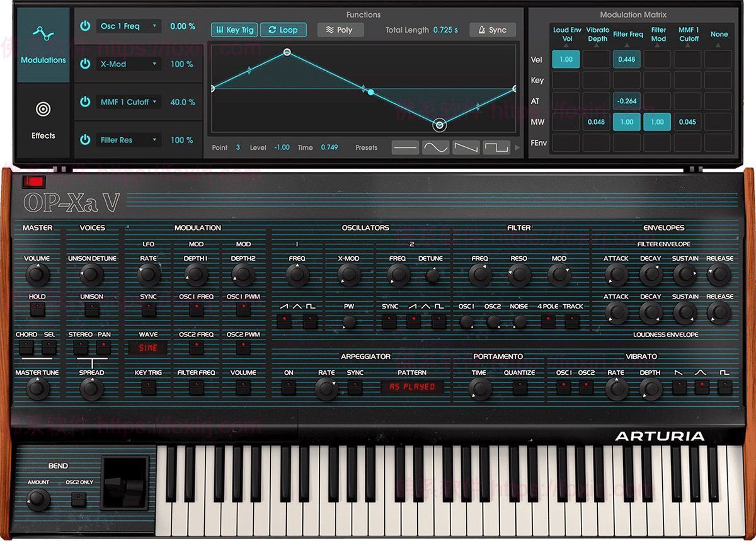
Task: Click the falling ramp function preset icon
Action: point(465,146)
